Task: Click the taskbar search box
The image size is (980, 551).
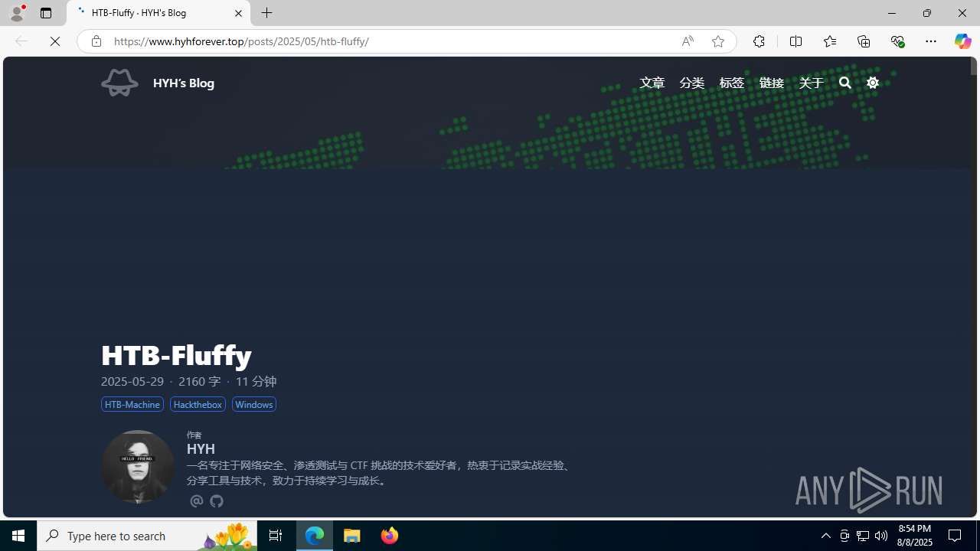Action: pos(147,536)
